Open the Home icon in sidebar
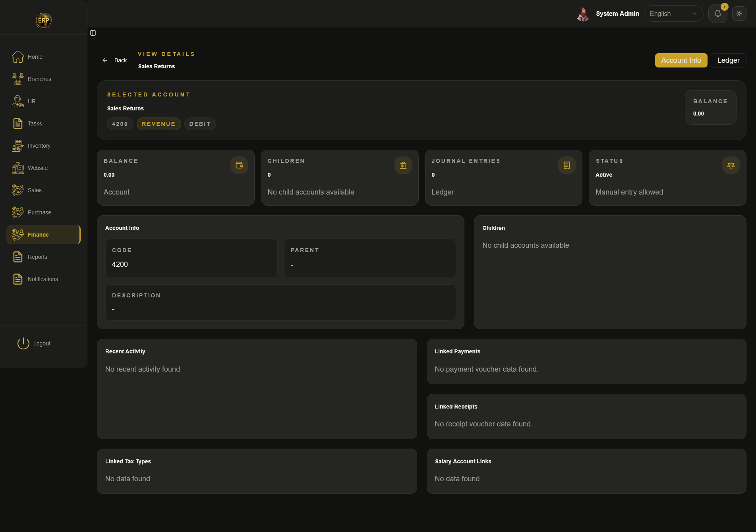Image resolution: width=756 pixels, height=532 pixels. (x=18, y=57)
